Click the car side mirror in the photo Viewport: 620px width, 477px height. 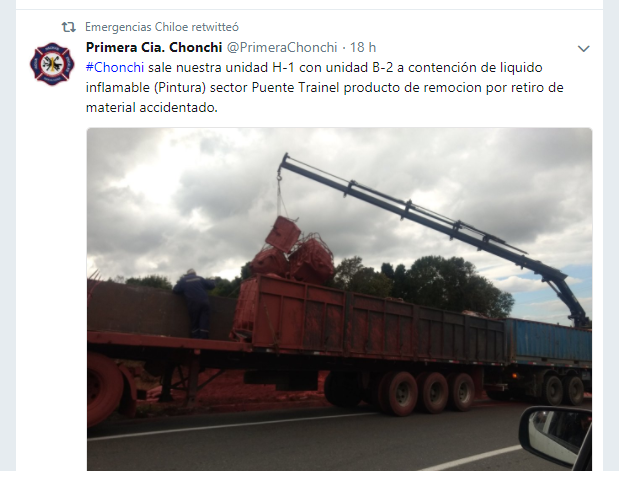(556, 436)
